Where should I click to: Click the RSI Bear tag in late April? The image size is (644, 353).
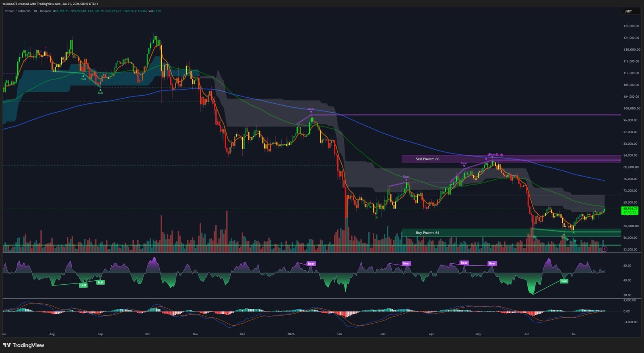(464, 263)
